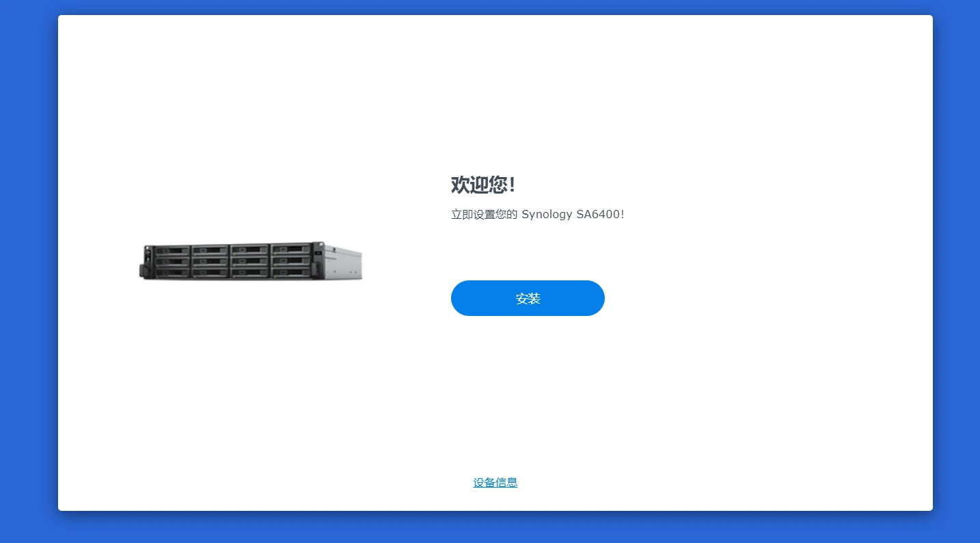Screen dimensions: 980x543
Task: Click the silver side chassis of the server image
Action: (343, 261)
